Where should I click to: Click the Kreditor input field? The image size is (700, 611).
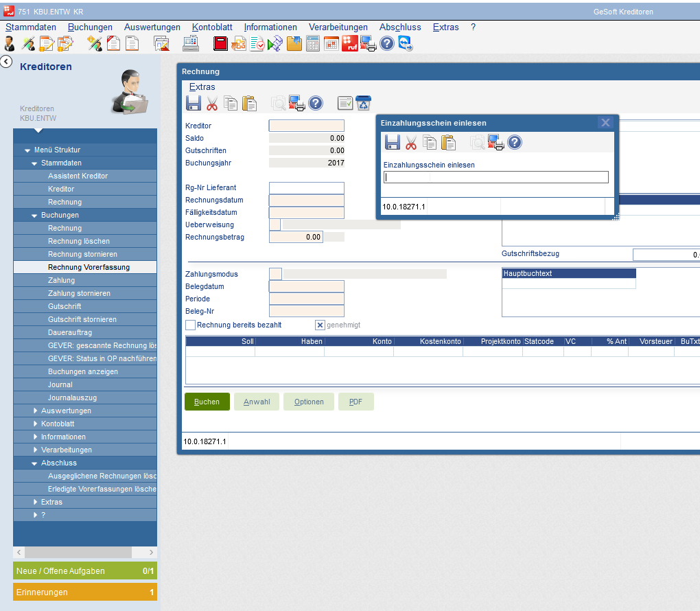[307, 126]
